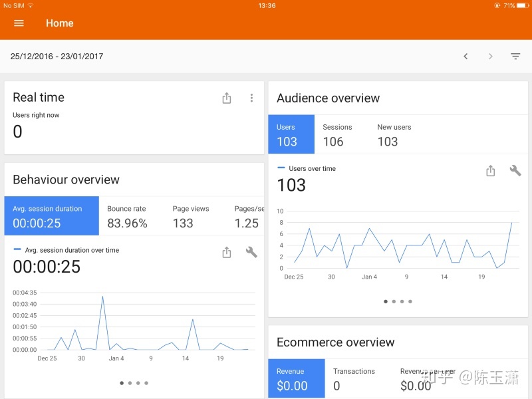Jump to Behaviour chart last page dot
Image resolution: width=532 pixels, height=399 pixels.
[x=146, y=383]
